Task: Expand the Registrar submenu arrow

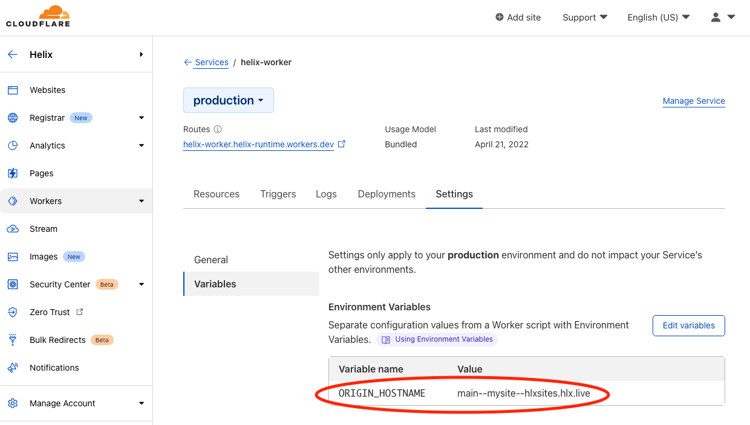Action: (142, 118)
